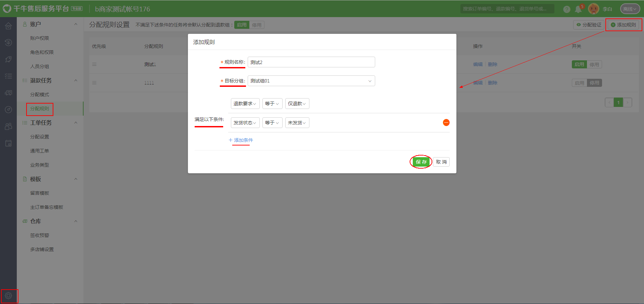Remove the 发货状态 condition with the orange minus
Viewport: 644px width, 304px height.
446,123
